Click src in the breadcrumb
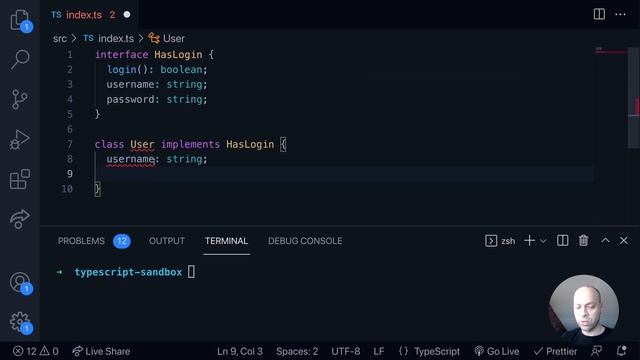This screenshot has height=360, width=640. pyautogui.click(x=60, y=39)
